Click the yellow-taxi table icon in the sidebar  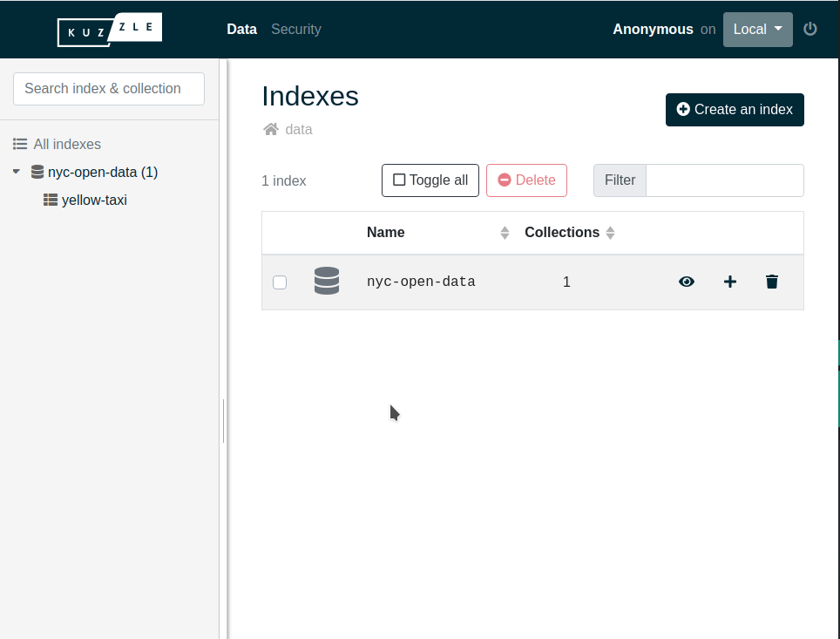point(51,200)
